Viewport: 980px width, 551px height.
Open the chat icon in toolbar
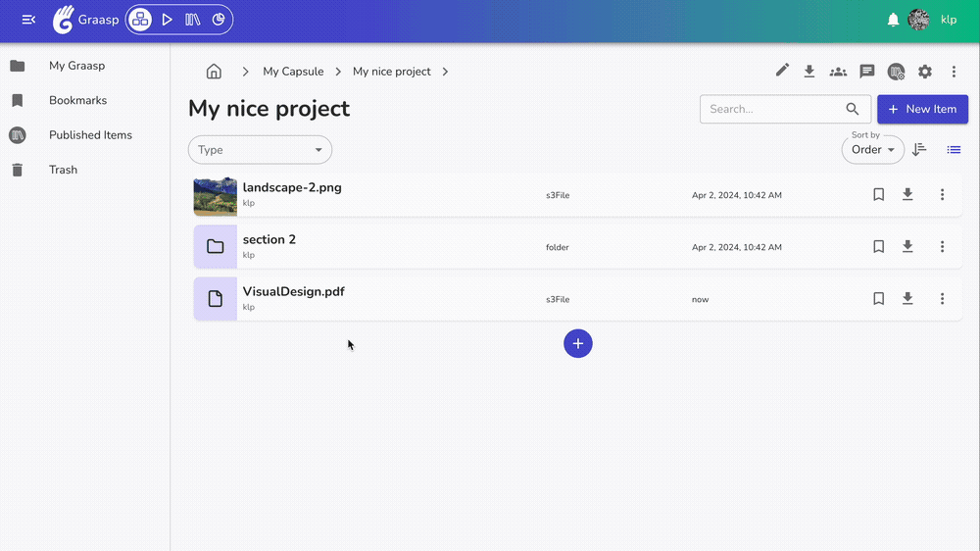[x=866, y=72]
